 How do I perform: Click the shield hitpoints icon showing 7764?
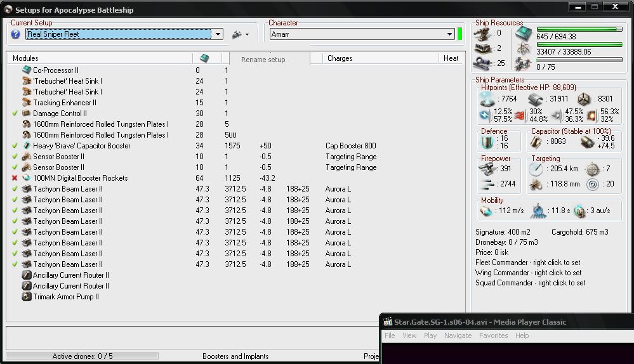click(x=487, y=98)
